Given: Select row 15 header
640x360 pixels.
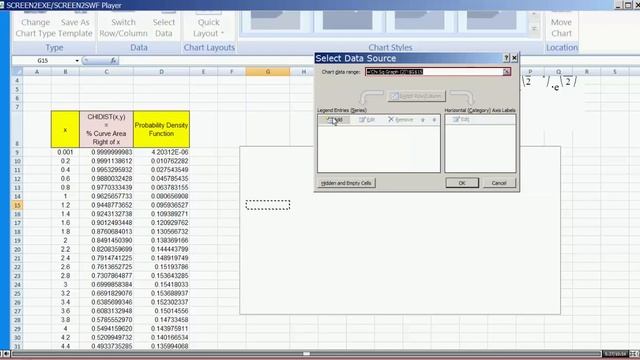Looking at the screenshot, I should click(17, 205).
